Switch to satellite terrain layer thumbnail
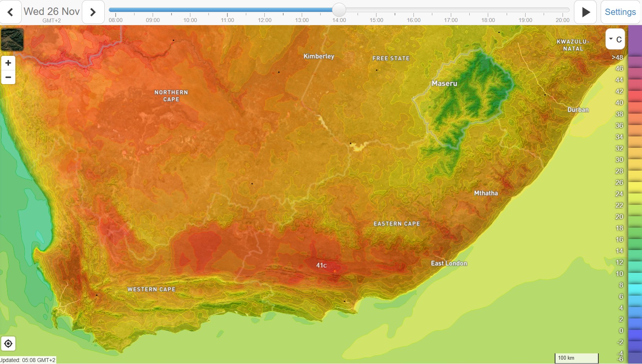Screen dimensions: 642x364 pyautogui.click(x=12, y=39)
